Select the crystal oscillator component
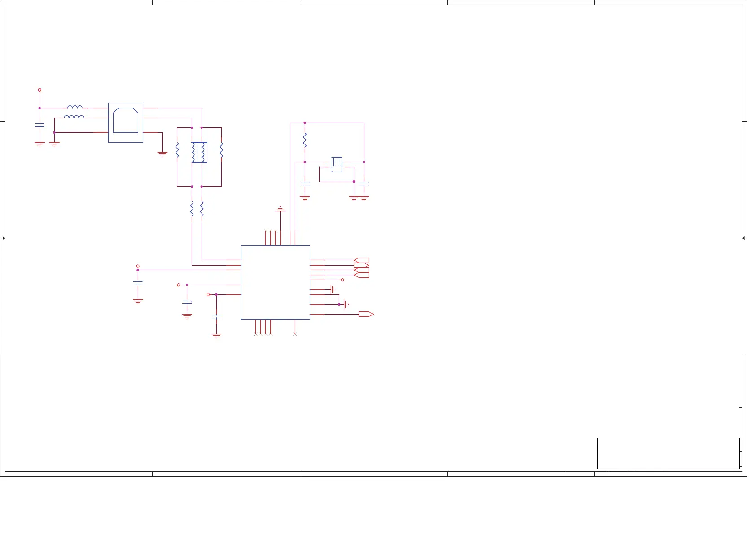 tap(337, 163)
